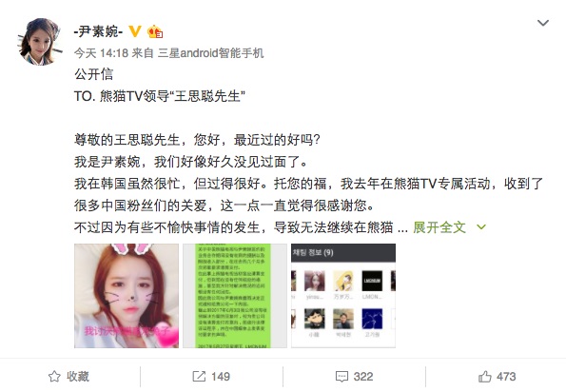Open the chat members list thumbnail
Image resolution: width=566 pixels, height=392 pixels.
point(343,296)
